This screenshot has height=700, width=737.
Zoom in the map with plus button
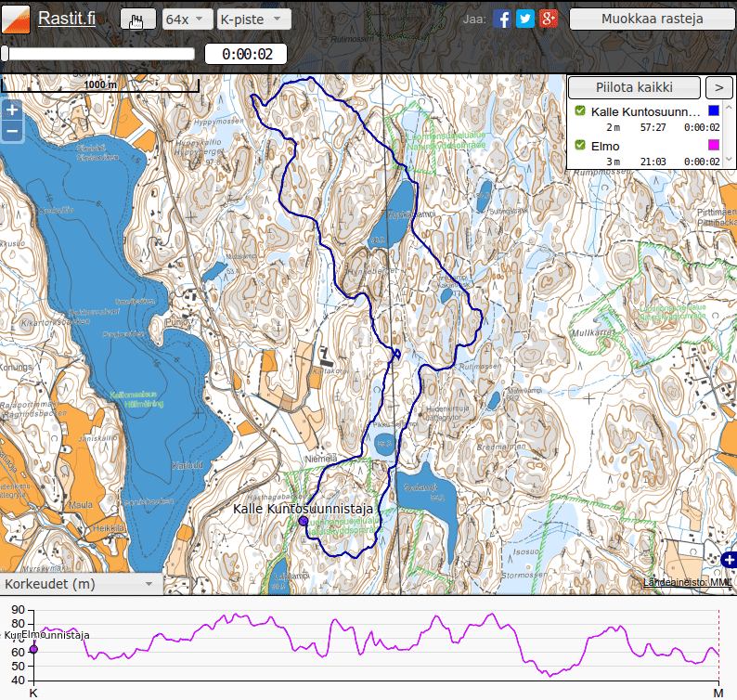(x=12, y=109)
